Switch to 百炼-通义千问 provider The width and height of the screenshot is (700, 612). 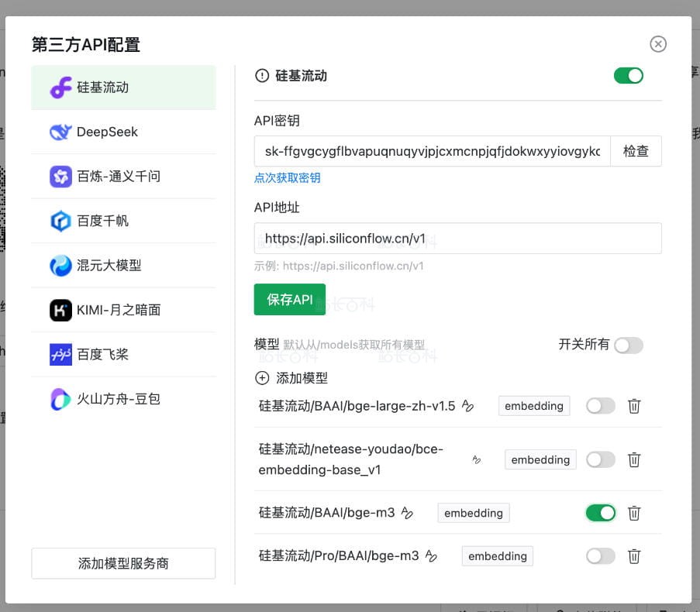pos(124,176)
